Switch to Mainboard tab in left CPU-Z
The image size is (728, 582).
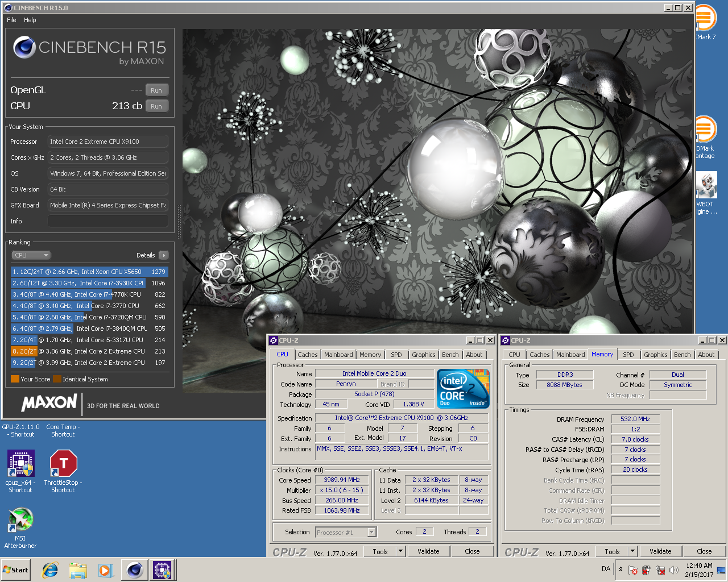click(x=338, y=355)
